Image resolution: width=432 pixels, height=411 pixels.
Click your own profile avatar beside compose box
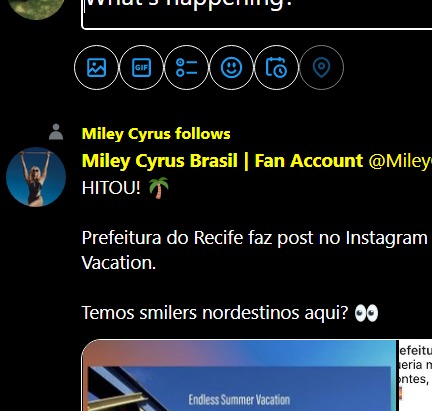point(36,8)
